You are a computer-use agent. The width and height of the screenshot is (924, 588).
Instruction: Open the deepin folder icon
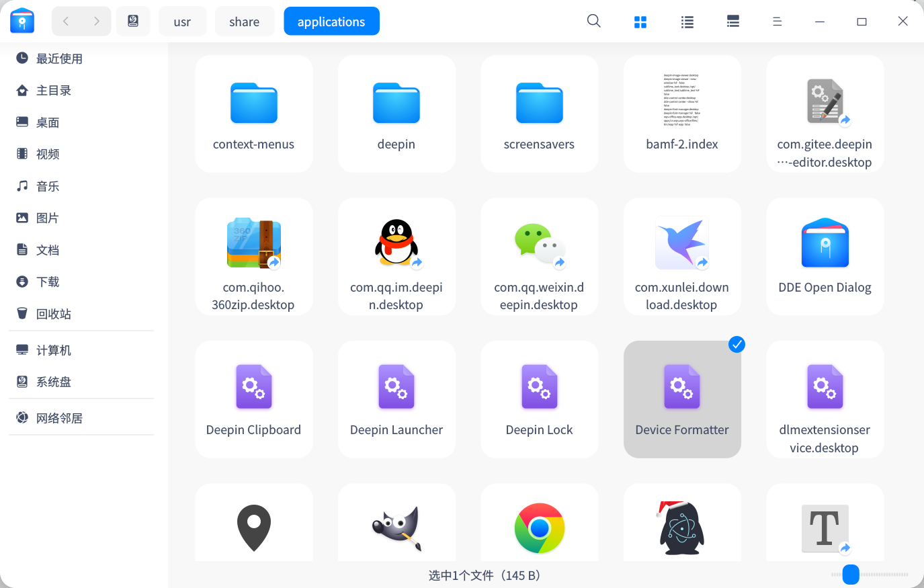[396, 103]
